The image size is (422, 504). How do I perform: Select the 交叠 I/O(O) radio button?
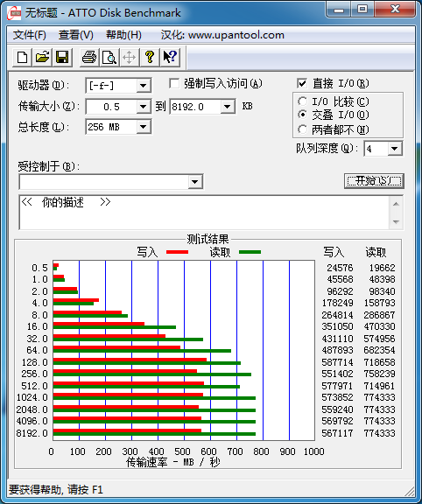click(302, 115)
